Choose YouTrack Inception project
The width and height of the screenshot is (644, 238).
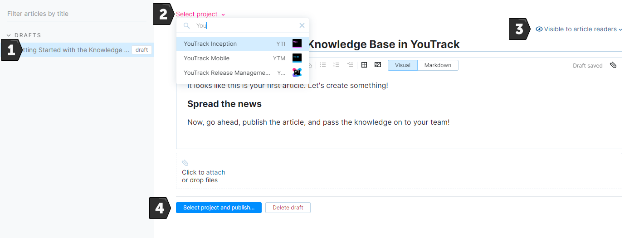click(x=243, y=44)
